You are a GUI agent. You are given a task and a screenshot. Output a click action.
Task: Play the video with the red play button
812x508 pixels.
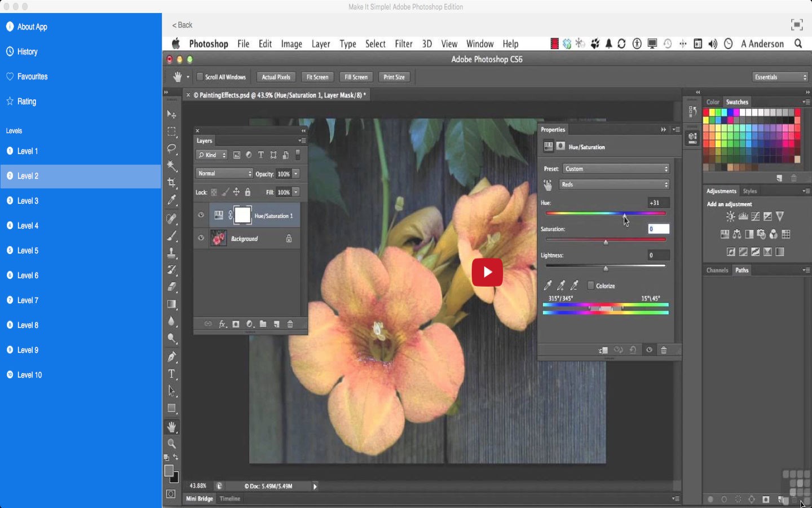pyautogui.click(x=487, y=272)
